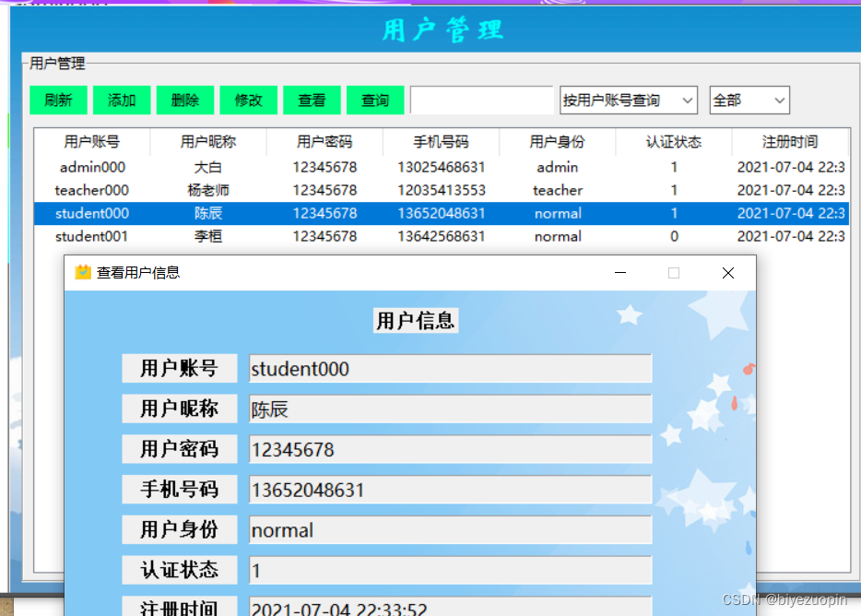Click the 认证状态 label in the dialog
The image size is (861, 616).
[180, 570]
